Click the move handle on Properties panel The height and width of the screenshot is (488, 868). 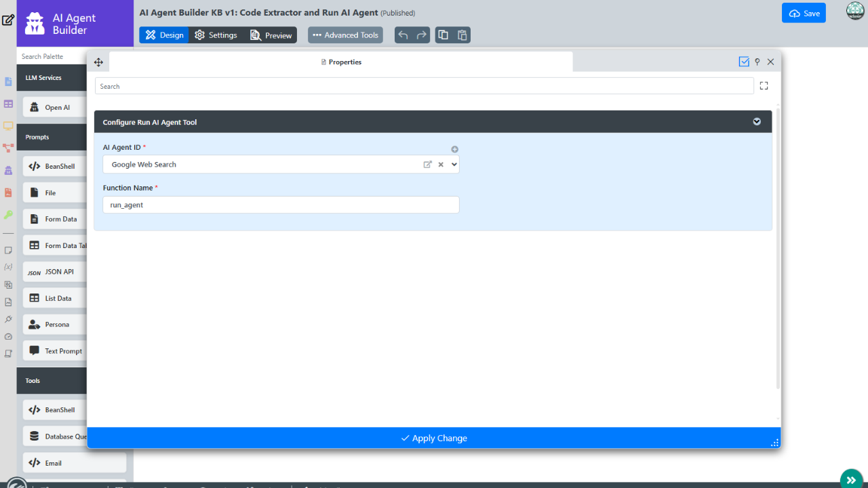[x=98, y=62]
